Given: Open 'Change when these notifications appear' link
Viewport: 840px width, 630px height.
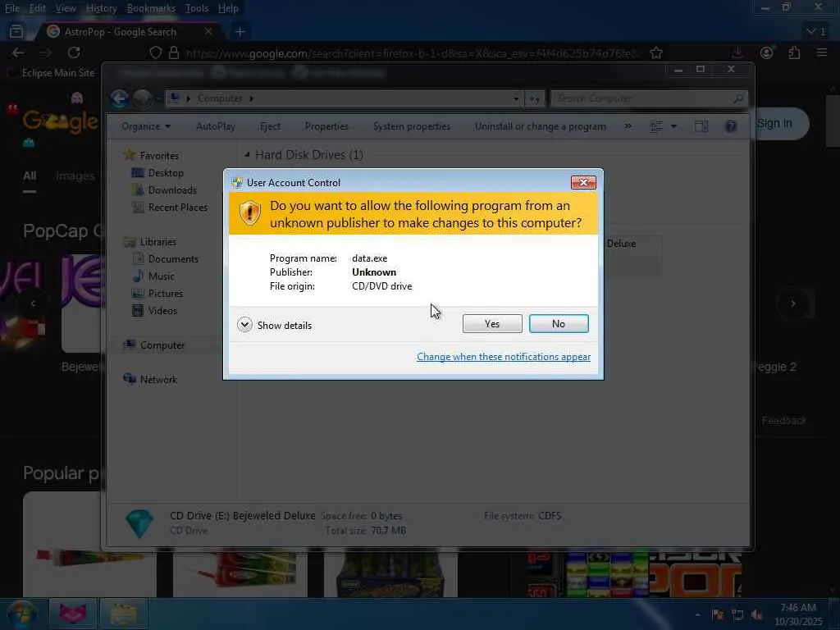Looking at the screenshot, I should click(x=504, y=357).
